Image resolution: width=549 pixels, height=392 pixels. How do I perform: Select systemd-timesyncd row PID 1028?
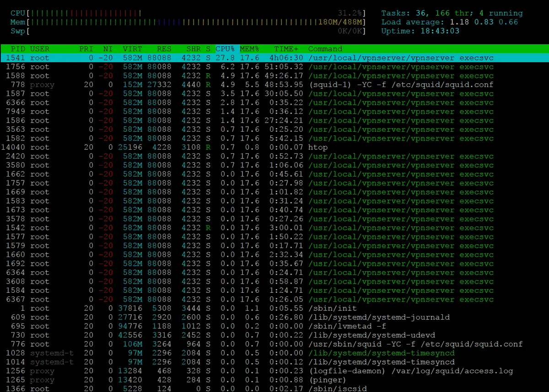(274, 353)
